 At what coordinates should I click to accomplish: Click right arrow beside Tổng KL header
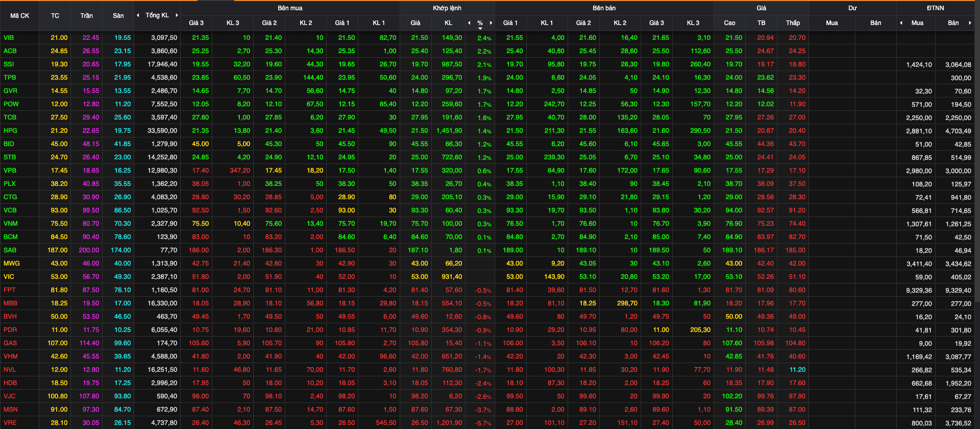(x=177, y=15)
